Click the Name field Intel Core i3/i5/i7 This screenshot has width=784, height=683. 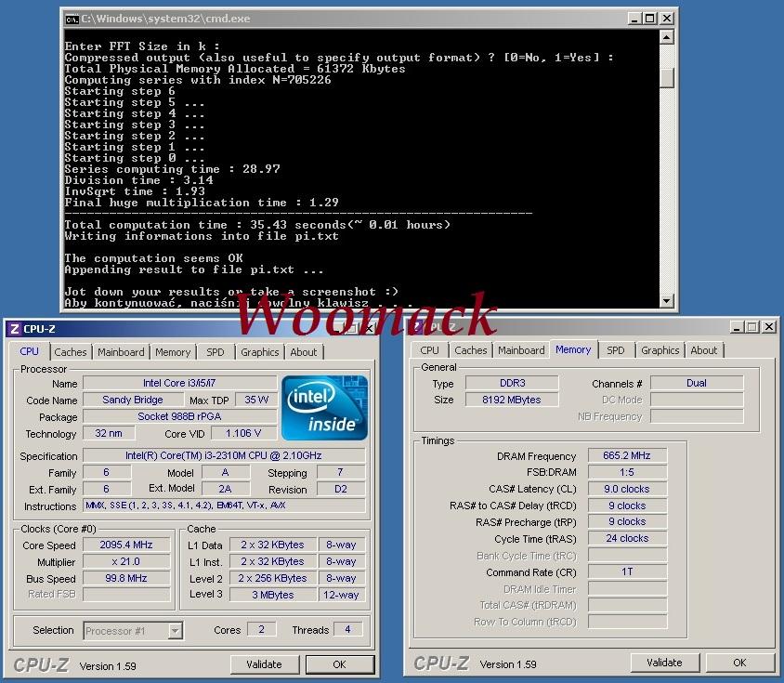[x=179, y=383]
